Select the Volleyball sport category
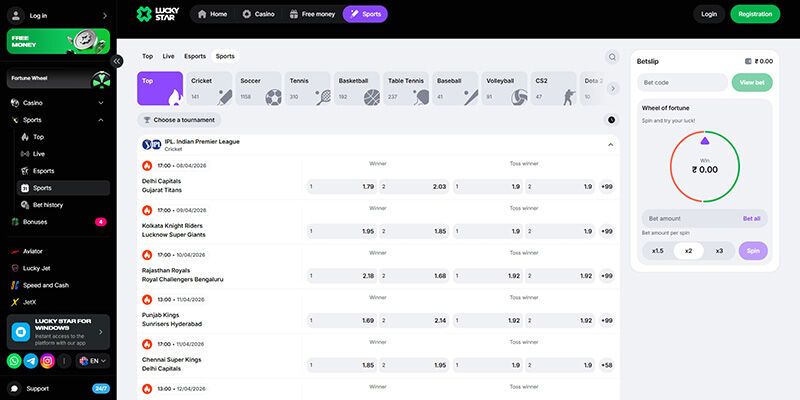The height and width of the screenshot is (400, 800). tap(504, 88)
